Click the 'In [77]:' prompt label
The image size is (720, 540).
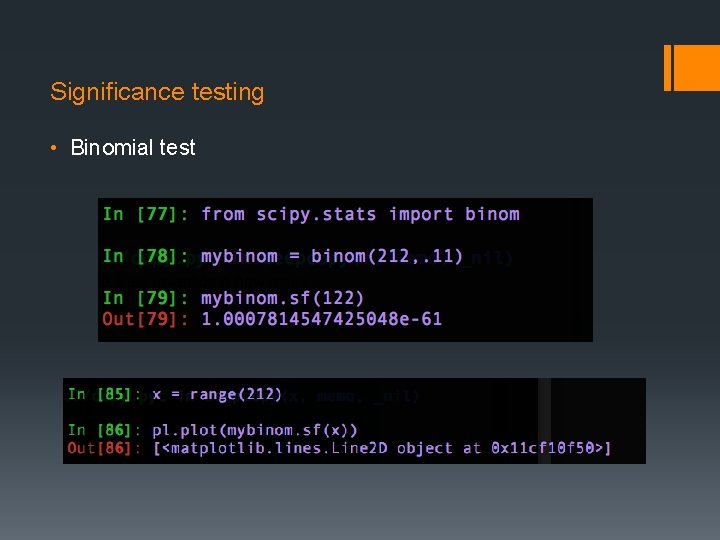(146, 214)
